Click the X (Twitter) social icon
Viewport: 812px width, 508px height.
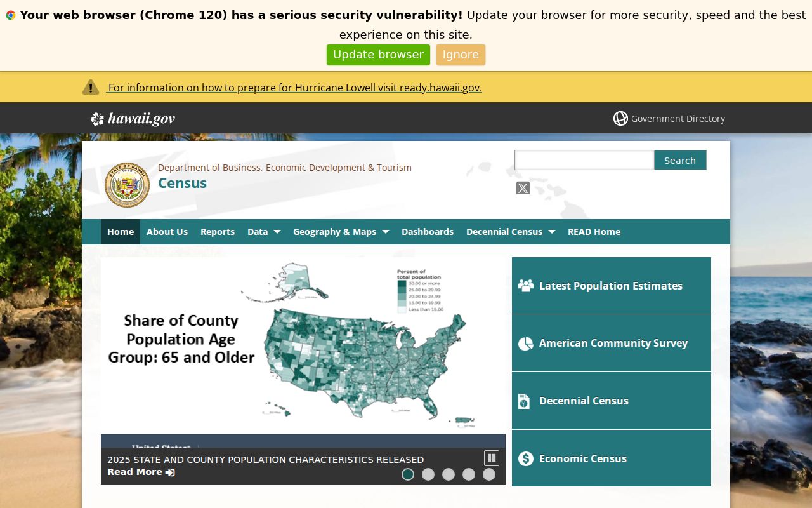click(x=523, y=188)
